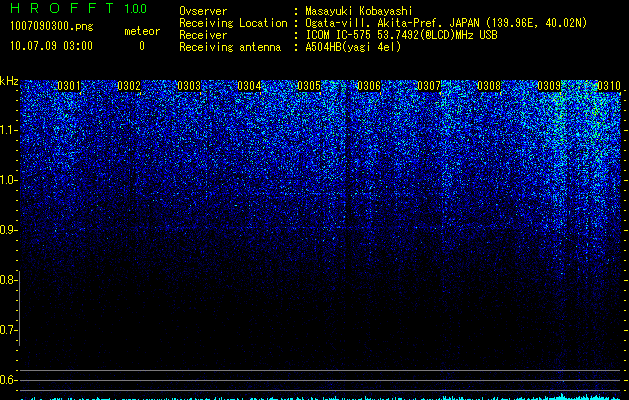Click the ICOM IC-575 receiver text
629x400 pixels.
coord(402,35)
